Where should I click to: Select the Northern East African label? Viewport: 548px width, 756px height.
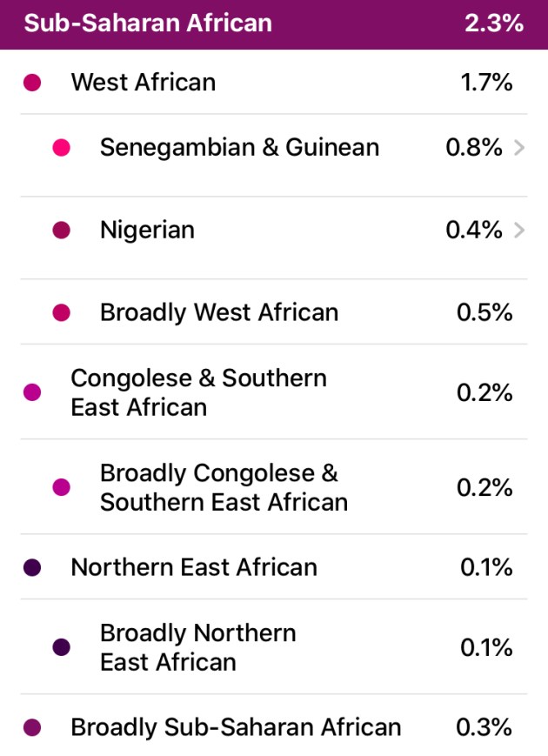194,567
